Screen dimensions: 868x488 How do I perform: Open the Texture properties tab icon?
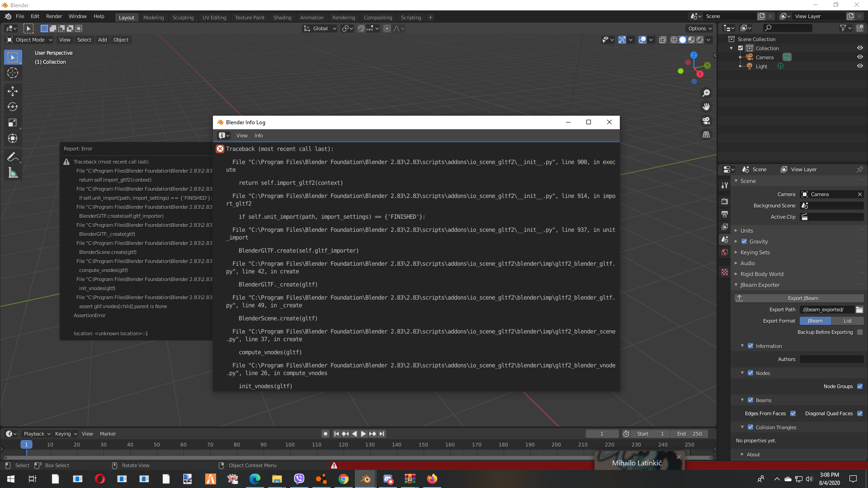pyautogui.click(x=725, y=272)
